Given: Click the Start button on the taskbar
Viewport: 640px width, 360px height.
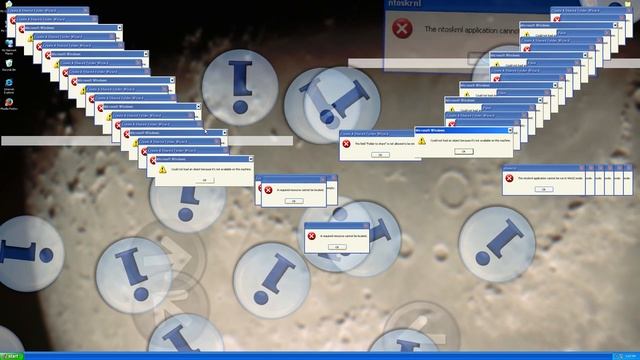Looking at the screenshot, I should [11, 356].
